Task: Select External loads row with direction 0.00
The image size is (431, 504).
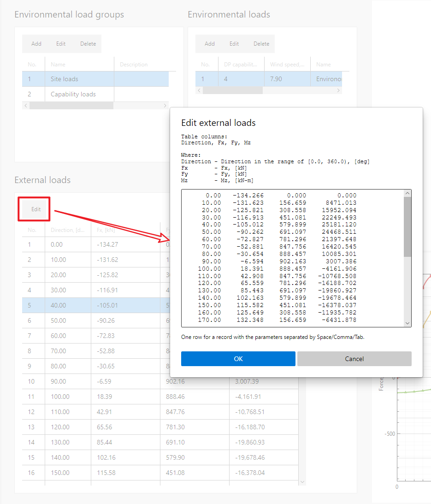Action: pos(96,244)
